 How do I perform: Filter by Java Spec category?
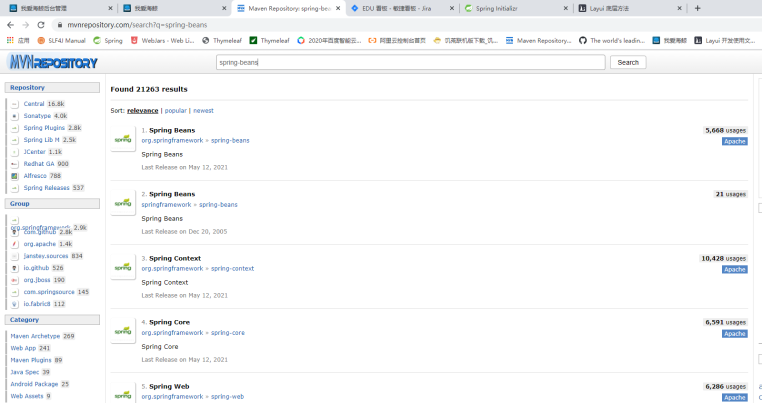click(x=25, y=372)
